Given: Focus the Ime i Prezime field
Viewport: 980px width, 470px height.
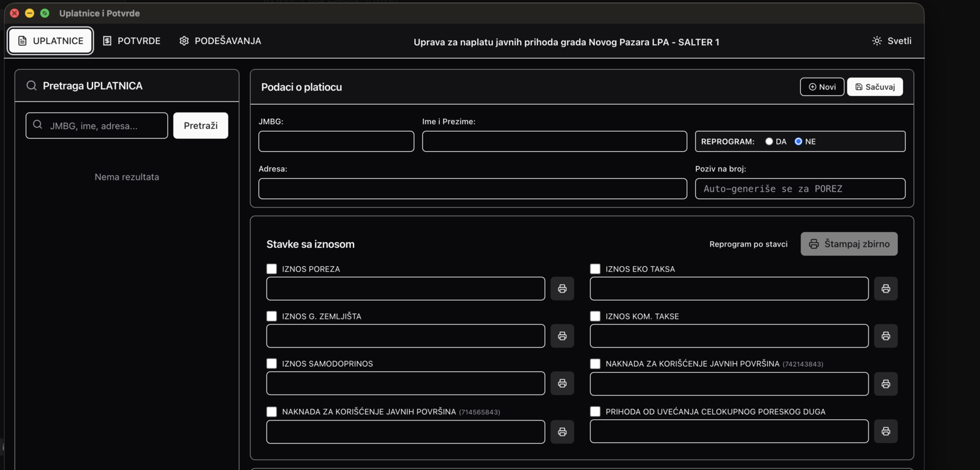Looking at the screenshot, I should [554, 141].
